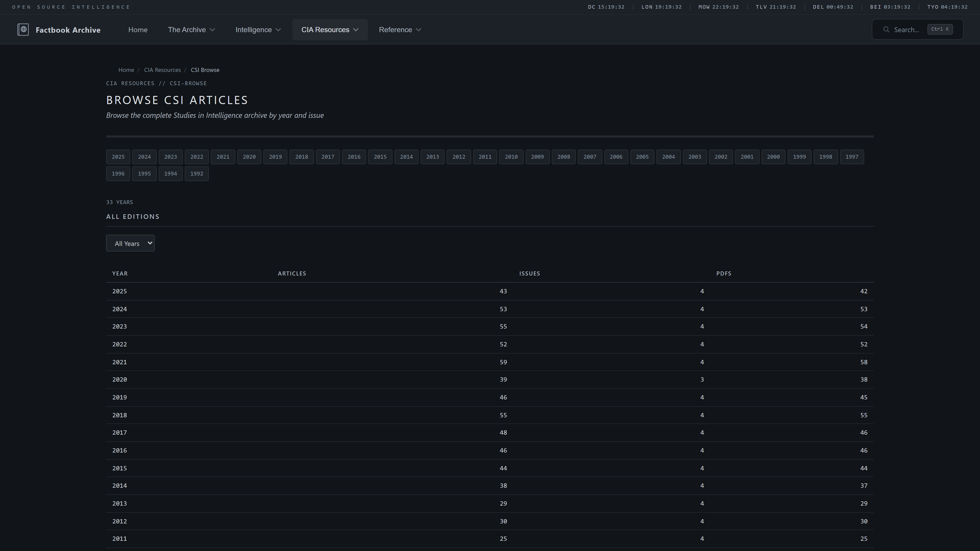Select the 2025 year chip
The height and width of the screenshot is (551, 980).
tap(118, 157)
